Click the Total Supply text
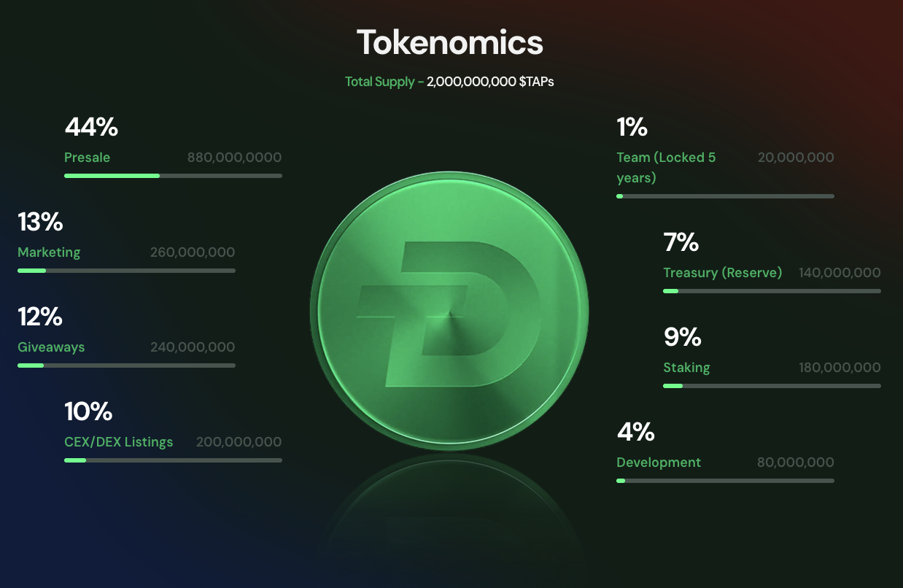The height and width of the screenshot is (588, 903). 449,82
